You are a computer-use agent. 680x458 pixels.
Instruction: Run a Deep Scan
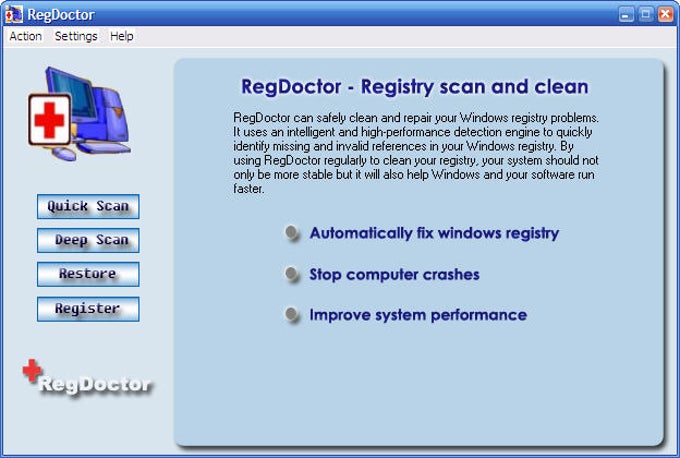coord(88,240)
